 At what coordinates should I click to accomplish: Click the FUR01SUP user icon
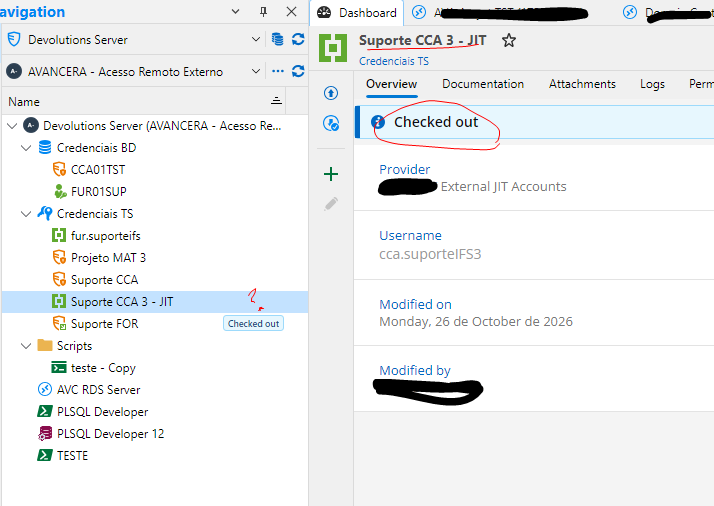(60, 191)
